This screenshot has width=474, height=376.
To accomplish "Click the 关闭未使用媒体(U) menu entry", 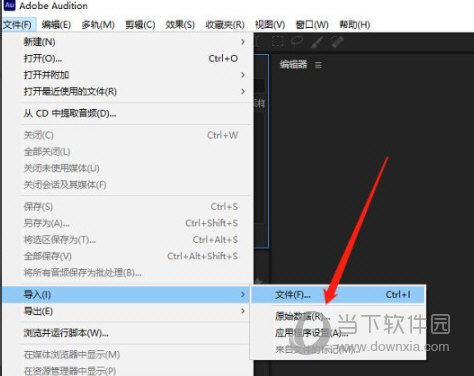I will [127, 168].
